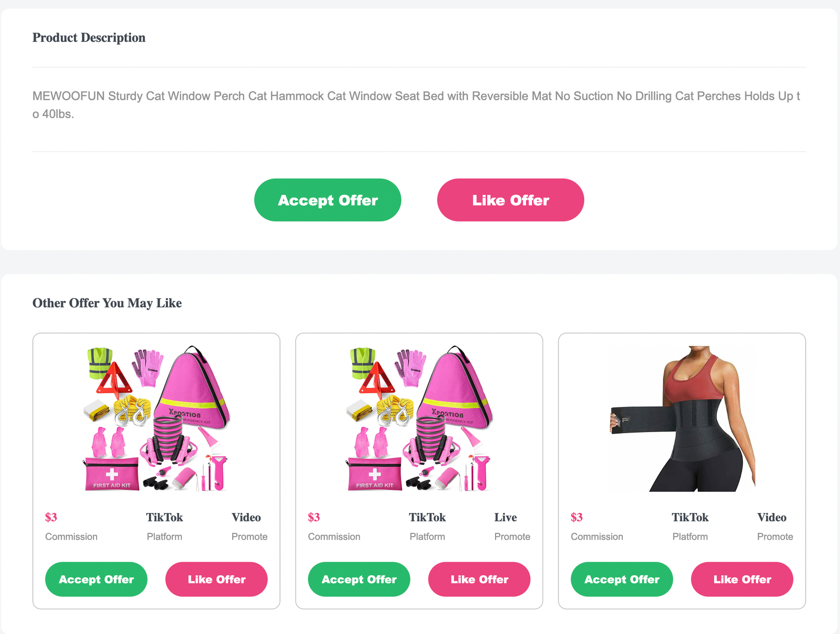Click the Product Description heading
The width and height of the screenshot is (840, 634).
tap(89, 38)
